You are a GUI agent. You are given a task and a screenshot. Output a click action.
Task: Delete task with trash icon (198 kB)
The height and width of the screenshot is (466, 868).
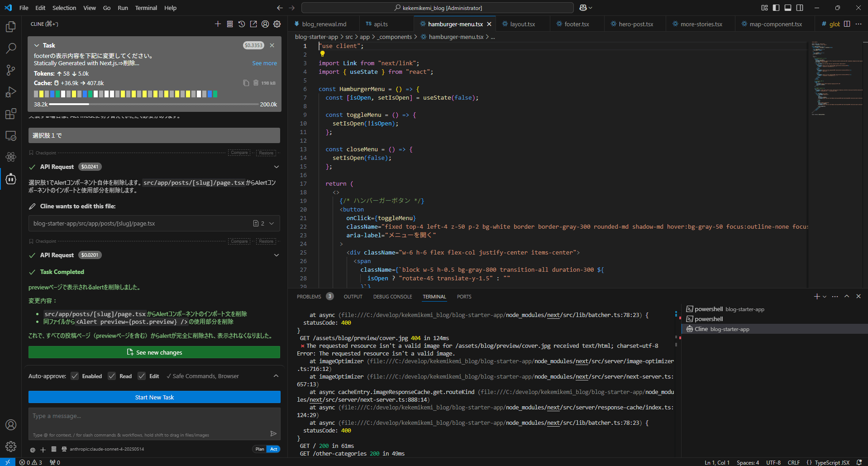[256, 83]
